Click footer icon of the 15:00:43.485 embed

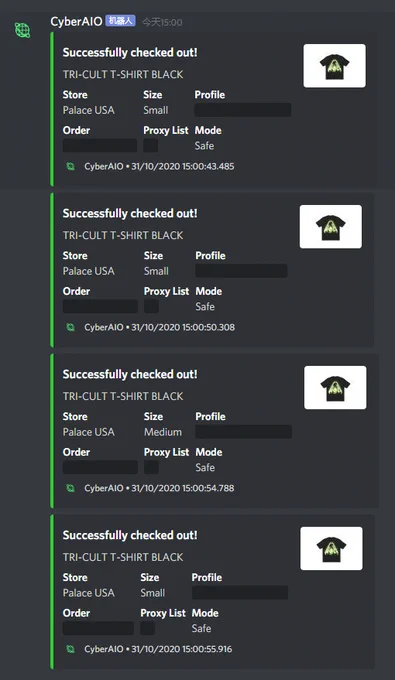point(71,167)
